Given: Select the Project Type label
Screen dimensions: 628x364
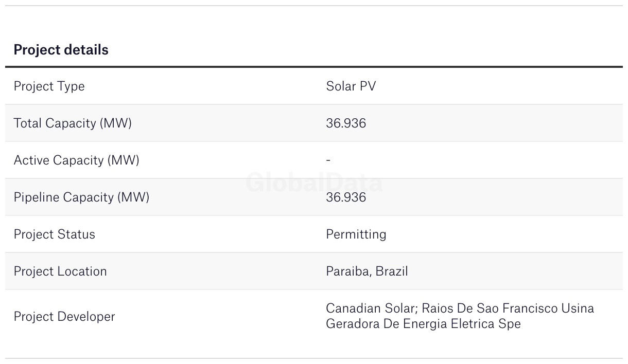Looking at the screenshot, I should click(x=49, y=86).
